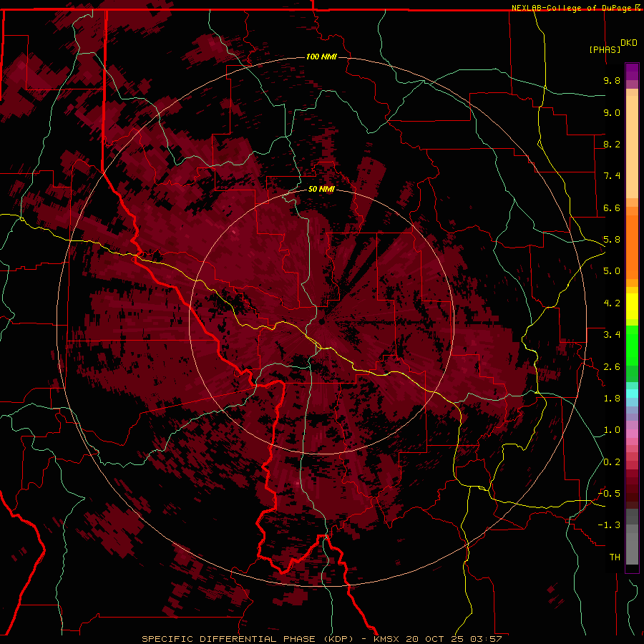Click the -0.5 legend value
The width and height of the screenshot is (644, 644).
(609, 494)
